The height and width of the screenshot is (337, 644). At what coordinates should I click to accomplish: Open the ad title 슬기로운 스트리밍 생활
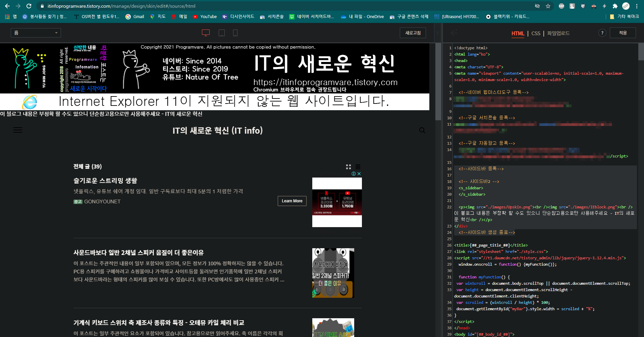[105, 181]
